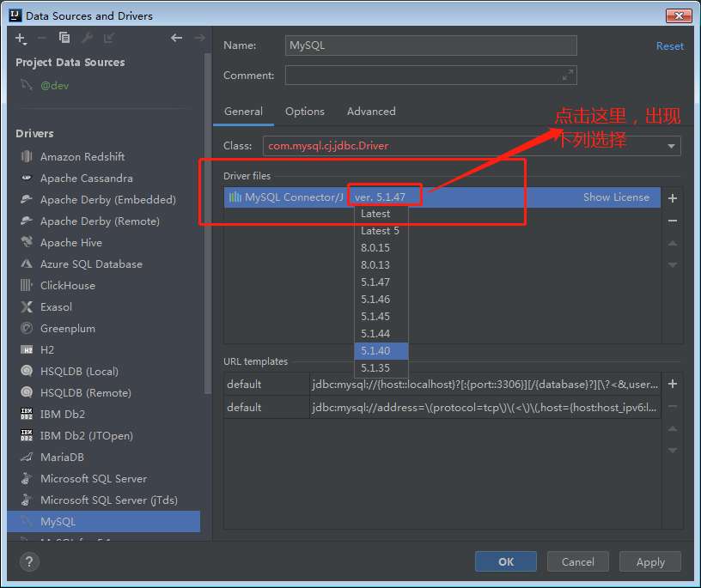Image resolution: width=701 pixels, height=588 pixels.
Task: Choose Latest 5 from version list
Action: (x=381, y=231)
